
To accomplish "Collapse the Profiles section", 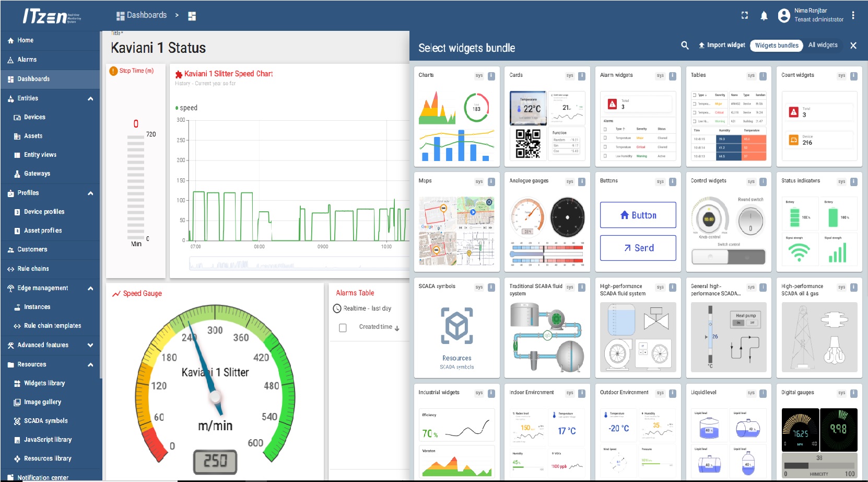I will pyautogui.click(x=90, y=193).
